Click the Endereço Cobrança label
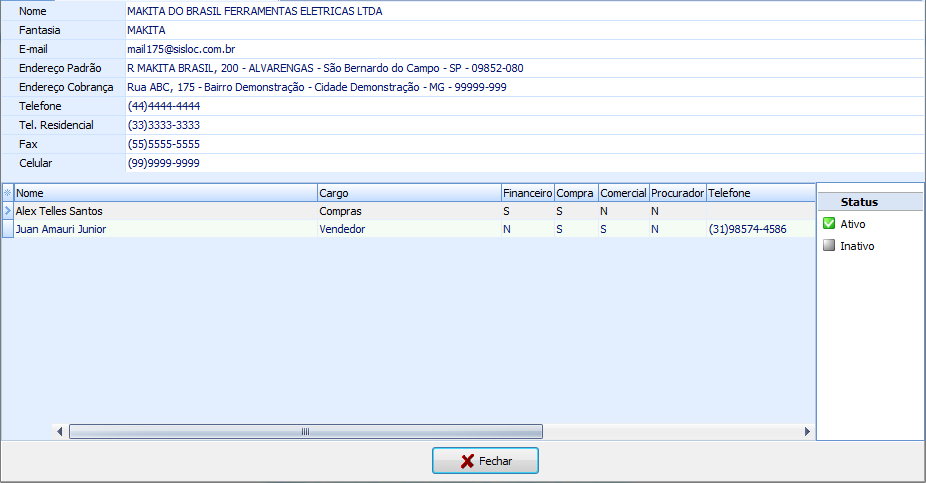This screenshot has width=926, height=483. point(66,87)
